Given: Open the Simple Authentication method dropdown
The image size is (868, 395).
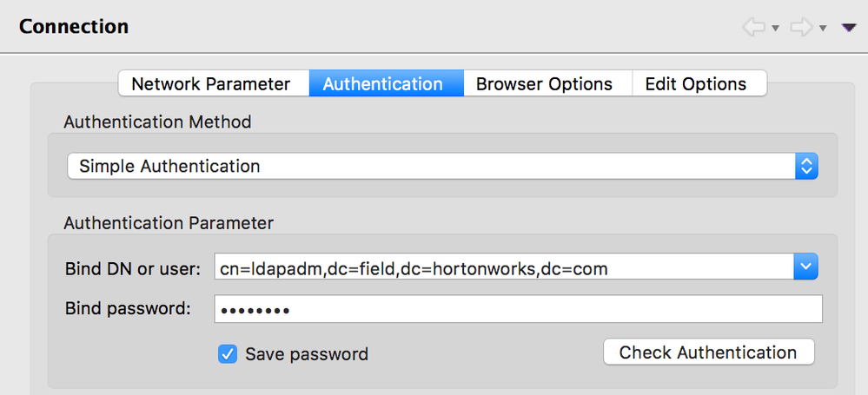Looking at the screenshot, I should pyautogui.click(x=432, y=166).
